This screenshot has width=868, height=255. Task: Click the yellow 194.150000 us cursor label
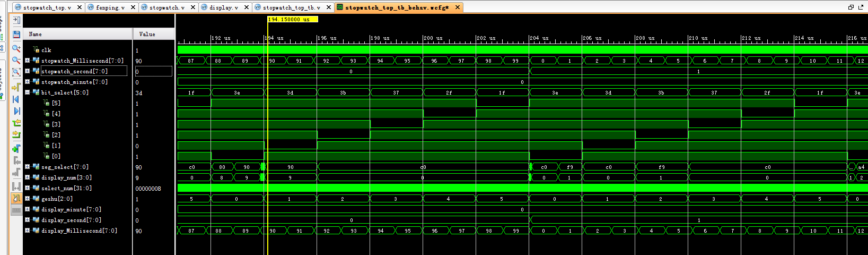tap(293, 20)
